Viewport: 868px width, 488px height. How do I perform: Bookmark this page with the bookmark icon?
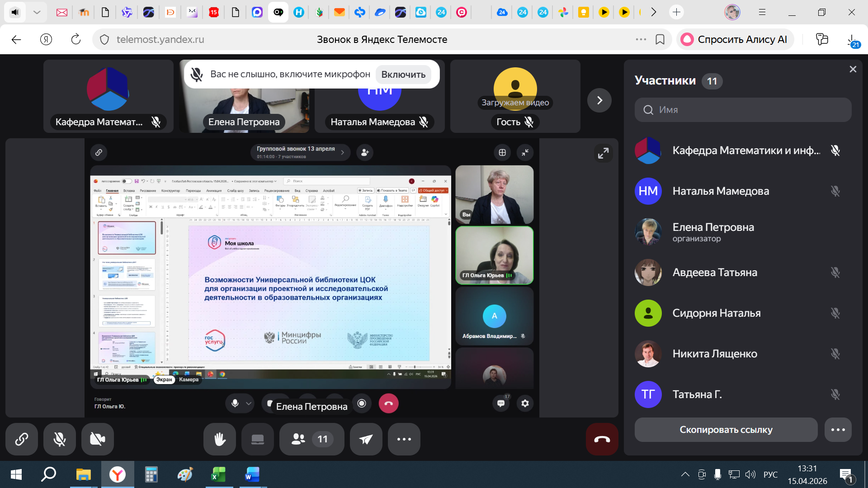click(660, 40)
